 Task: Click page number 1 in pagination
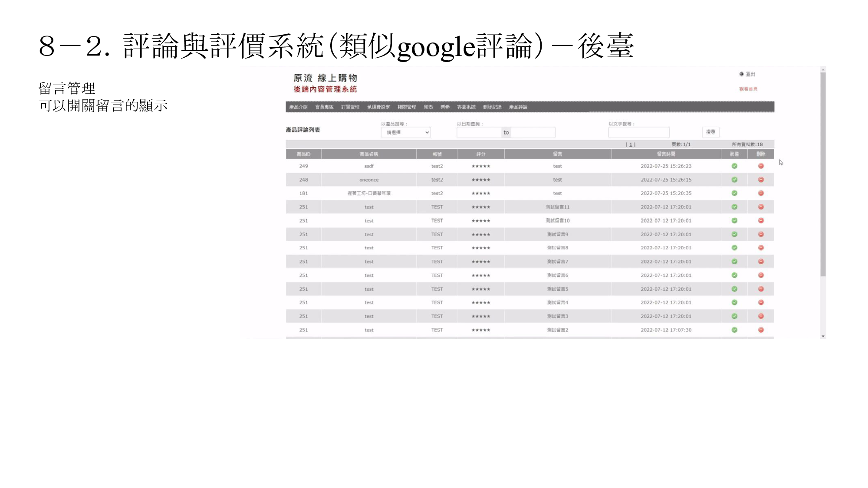pyautogui.click(x=631, y=144)
